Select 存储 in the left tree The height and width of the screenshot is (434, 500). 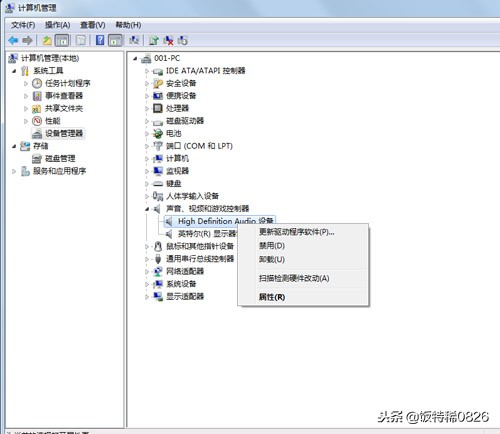tap(40, 146)
